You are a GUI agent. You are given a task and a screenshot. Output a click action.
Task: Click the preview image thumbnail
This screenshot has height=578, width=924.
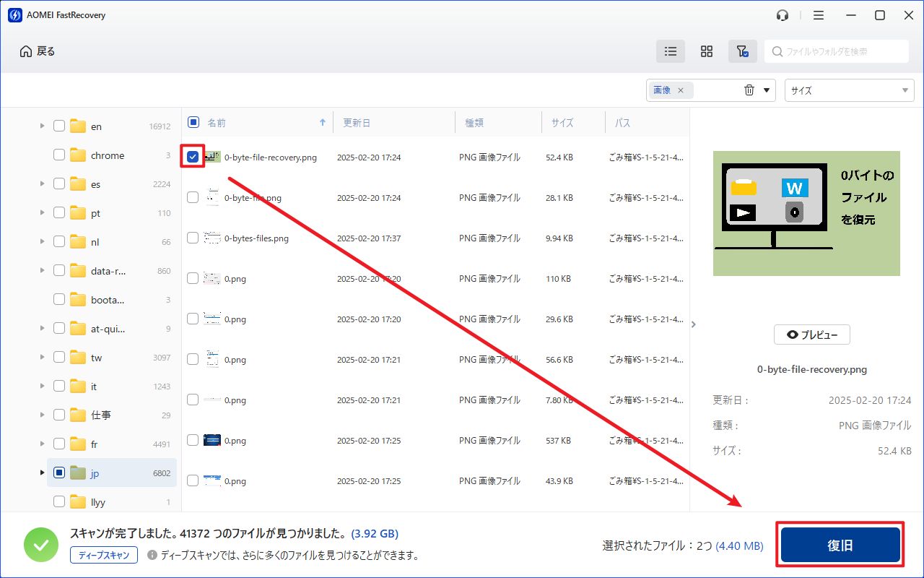pyautogui.click(x=806, y=213)
